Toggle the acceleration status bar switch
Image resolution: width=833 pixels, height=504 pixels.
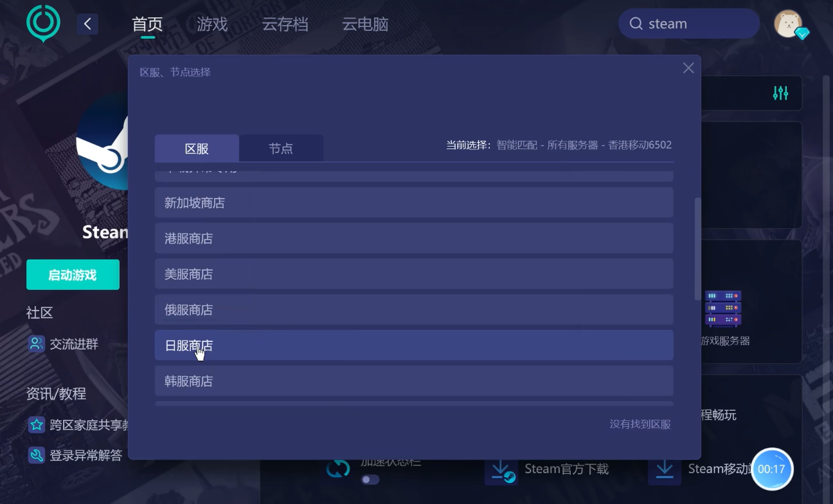click(370, 480)
